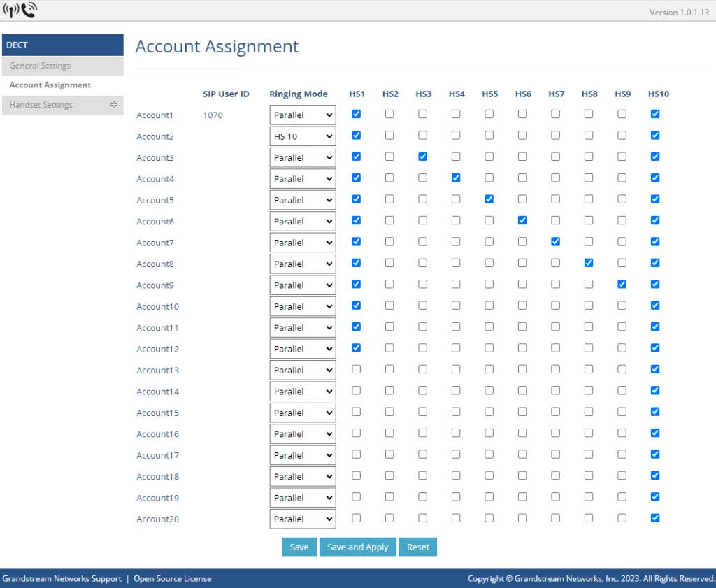Uncheck HS5 for Account5
This screenshot has width=716, height=588.
(489, 199)
